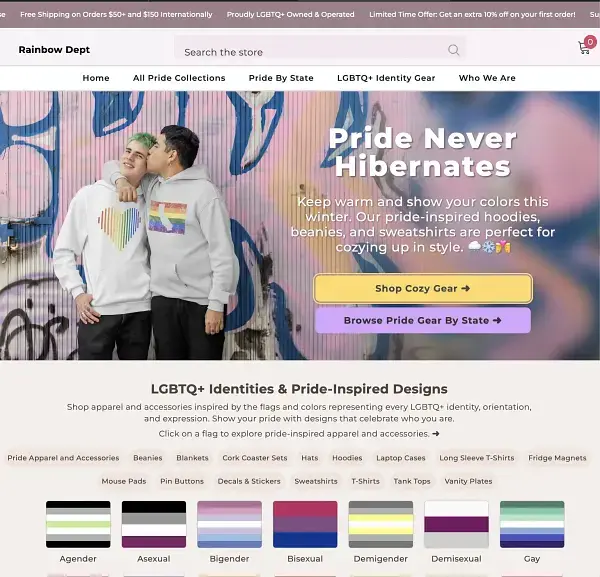
Task: Pick the Demigender flag image
Action: tap(381, 524)
